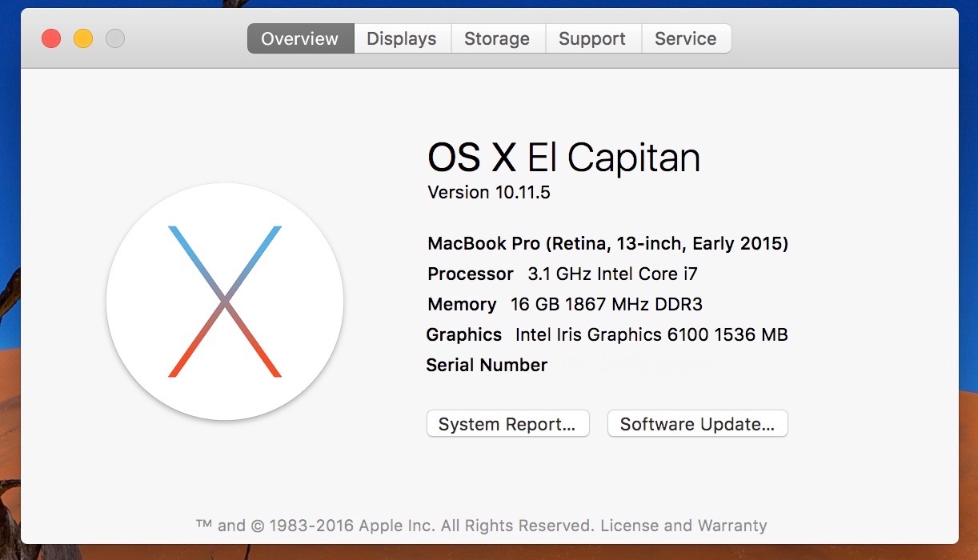Click Version 10.11.5 to reveal build number

coord(489,192)
